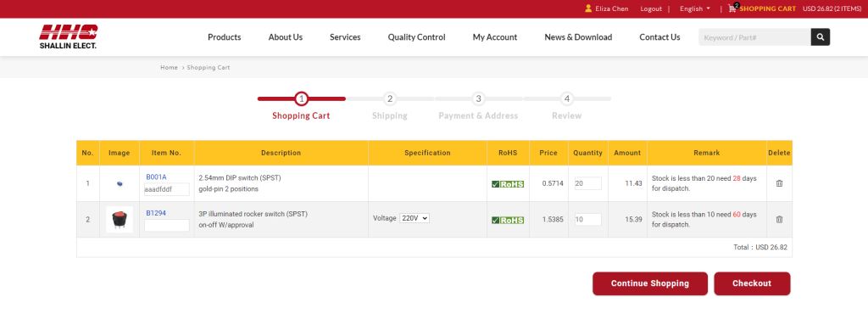Screen dimensions: 868x314
Task: Delete the B1294 rocker switch row
Action: point(779,219)
